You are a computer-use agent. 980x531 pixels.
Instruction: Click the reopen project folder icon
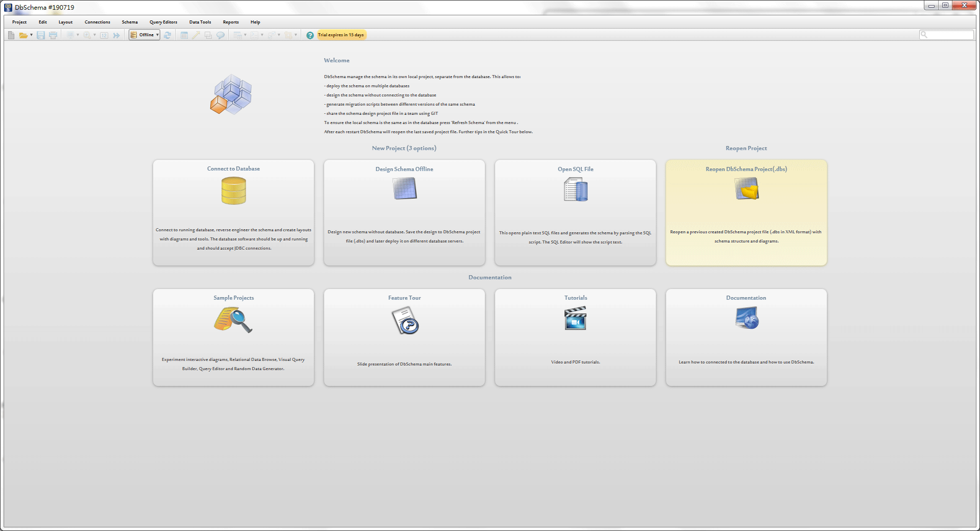pos(747,188)
